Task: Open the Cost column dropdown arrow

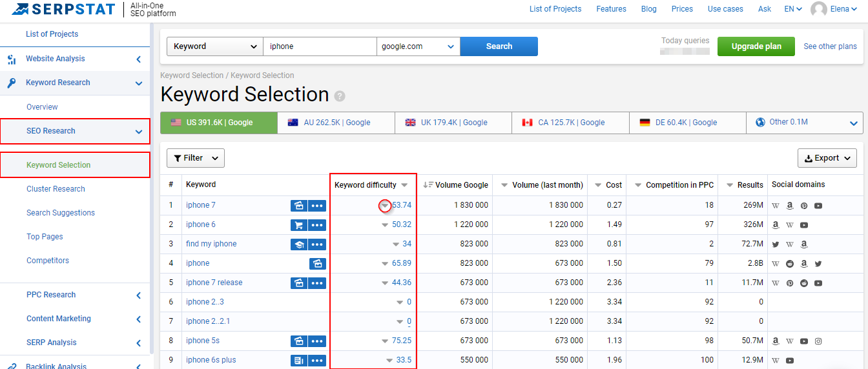Action: (598, 185)
